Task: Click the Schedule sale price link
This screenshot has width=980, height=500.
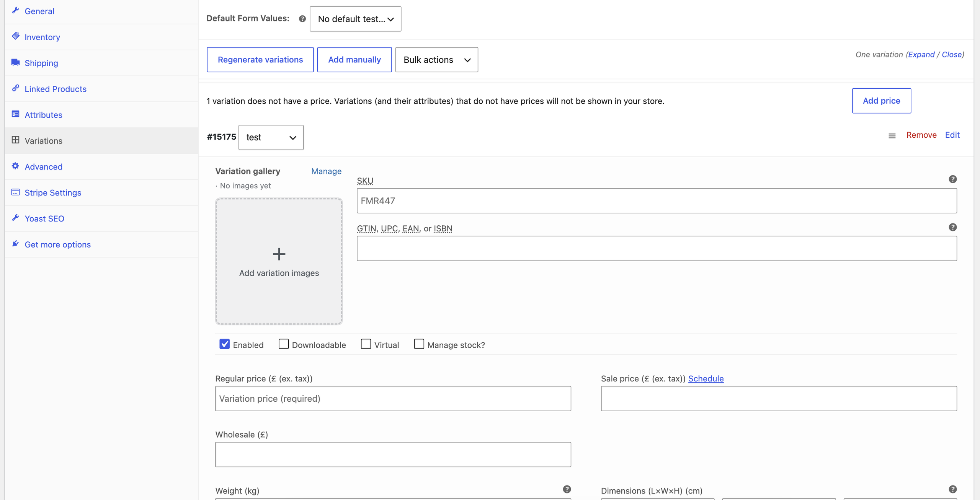Action: [706, 378]
